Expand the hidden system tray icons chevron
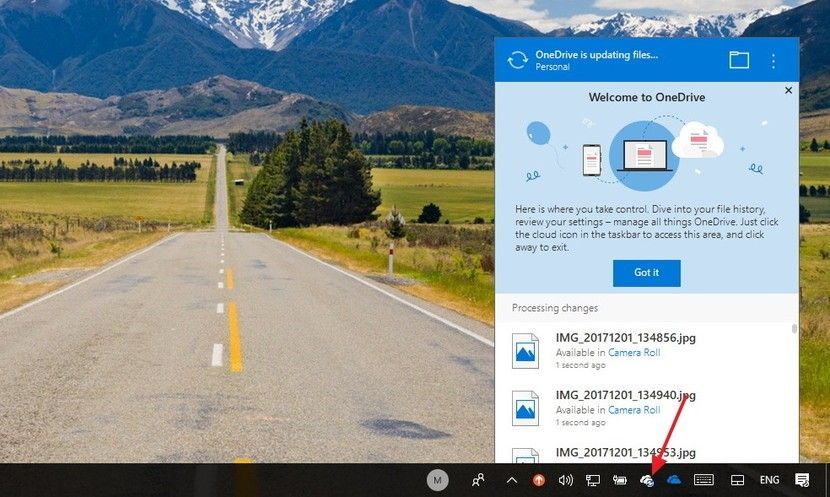830x497 pixels. click(512, 481)
